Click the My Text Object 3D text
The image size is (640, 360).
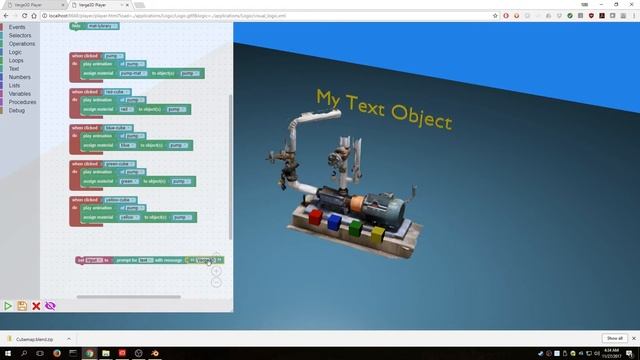[384, 109]
